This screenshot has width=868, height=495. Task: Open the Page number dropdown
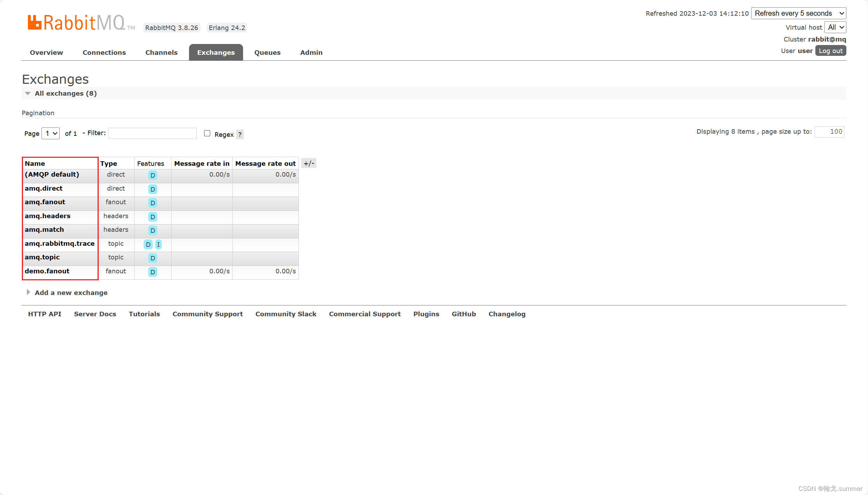click(51, 133)
